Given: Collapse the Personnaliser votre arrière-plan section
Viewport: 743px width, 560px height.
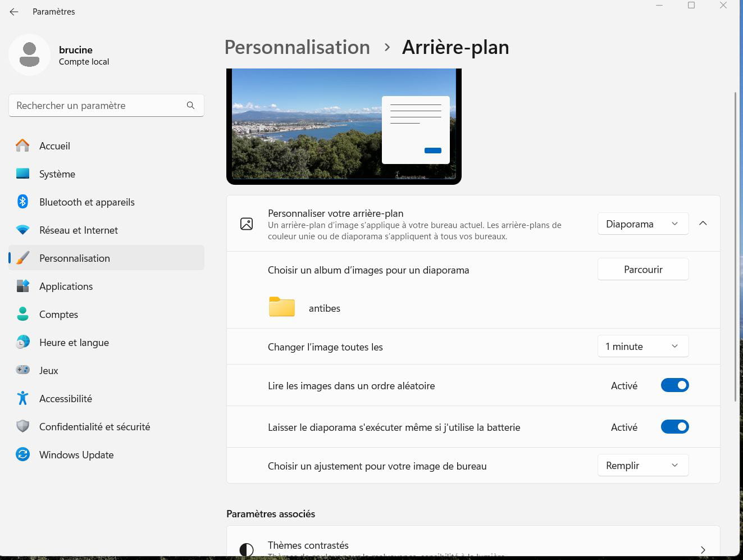Looking at the screenshot, I should (703, 224).
